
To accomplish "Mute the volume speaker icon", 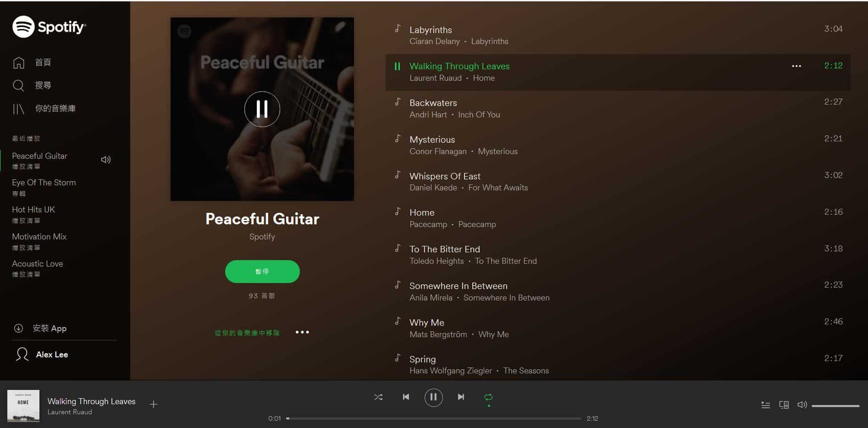I will [x=802, y=405].
